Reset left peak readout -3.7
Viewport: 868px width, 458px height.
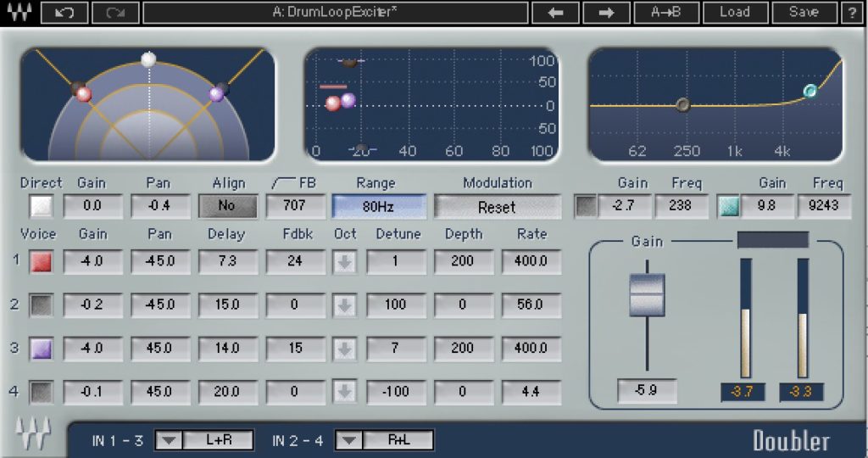pyautogui.click(x=743, y=392)
